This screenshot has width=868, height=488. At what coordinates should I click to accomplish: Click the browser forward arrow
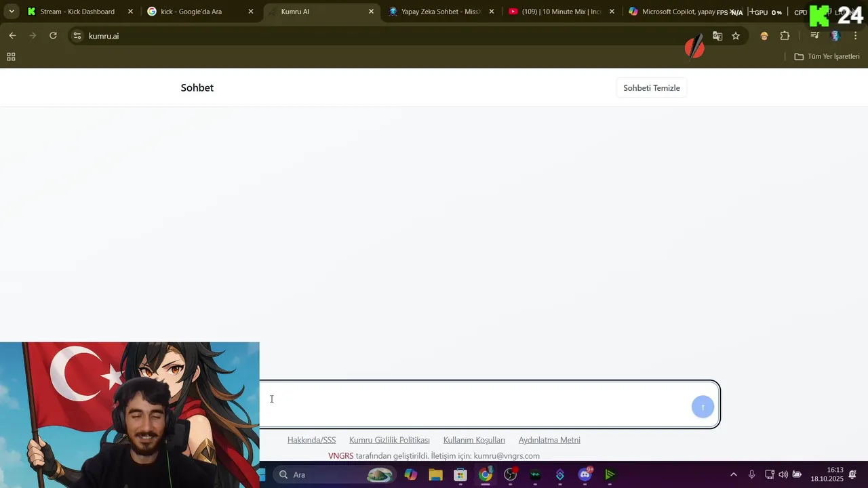[33, 36]
